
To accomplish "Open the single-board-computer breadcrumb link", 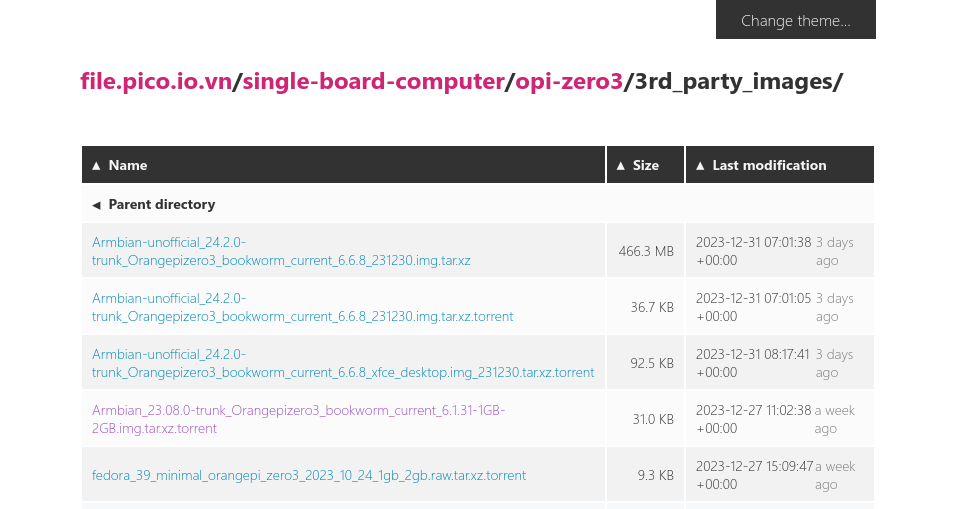I will coord(373,82).
